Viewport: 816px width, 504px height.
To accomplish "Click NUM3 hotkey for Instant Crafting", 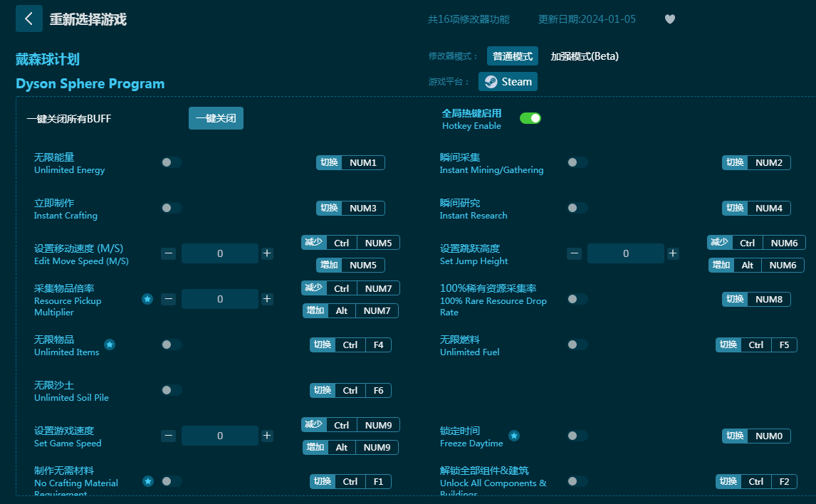I will 350,208.
